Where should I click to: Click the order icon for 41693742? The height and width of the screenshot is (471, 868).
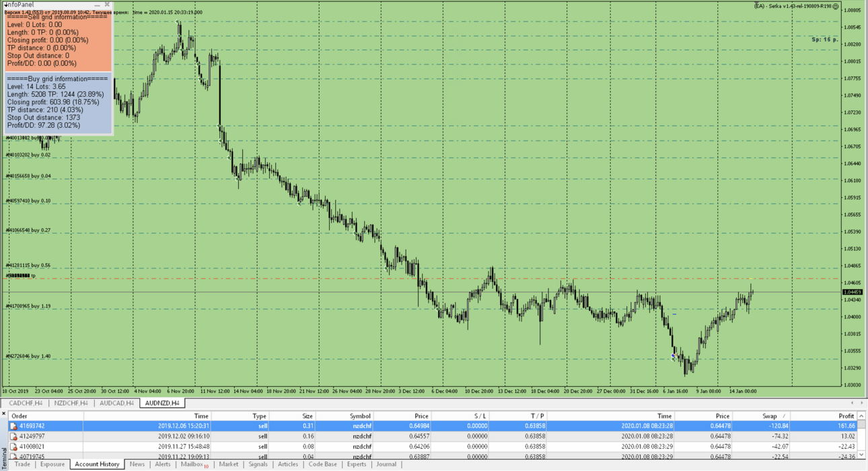click(13, 426)
